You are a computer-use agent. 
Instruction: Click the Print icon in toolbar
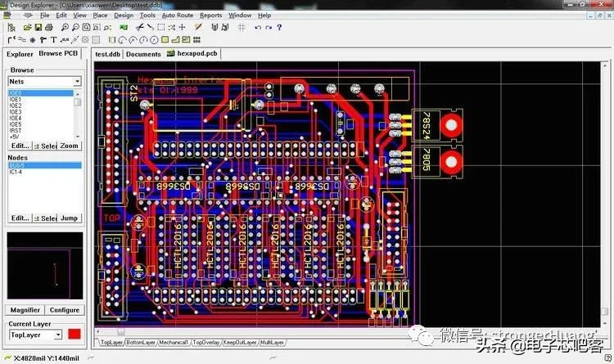(48, 27)
